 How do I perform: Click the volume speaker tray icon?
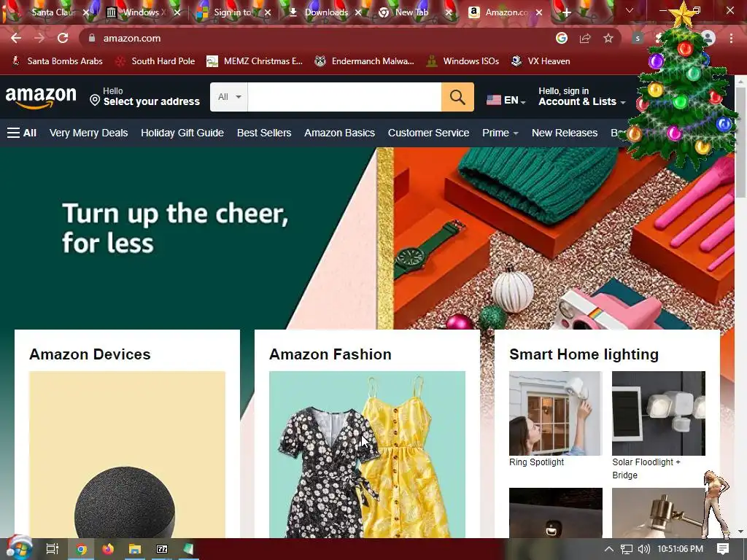click(x=643, y=549)
